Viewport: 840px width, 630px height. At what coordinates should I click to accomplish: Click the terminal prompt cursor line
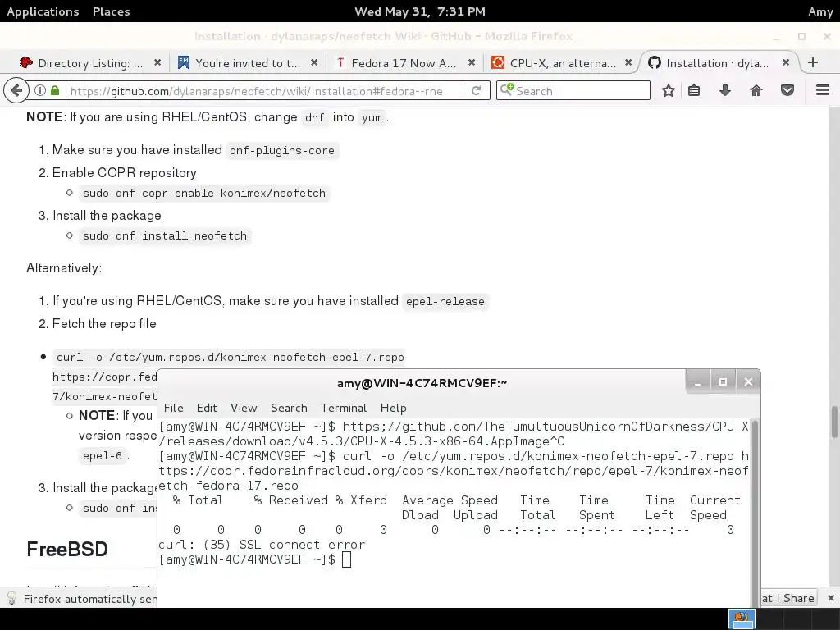coord(255,559)
